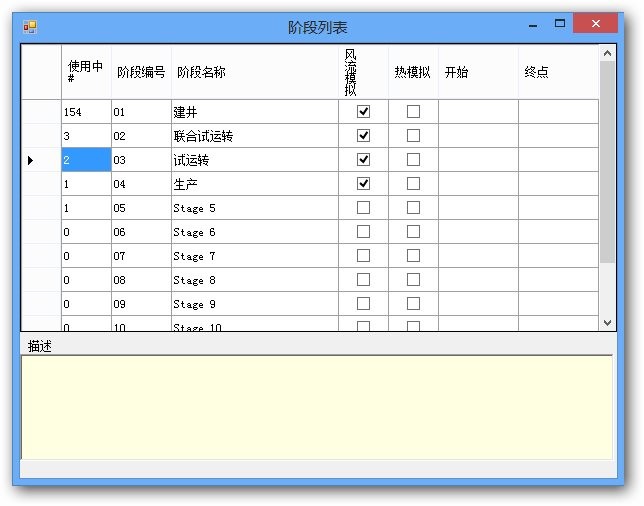This screenshot has width=644, height=506.
Task: Click the 风流模拟 column header
Action: pos(363,72)
